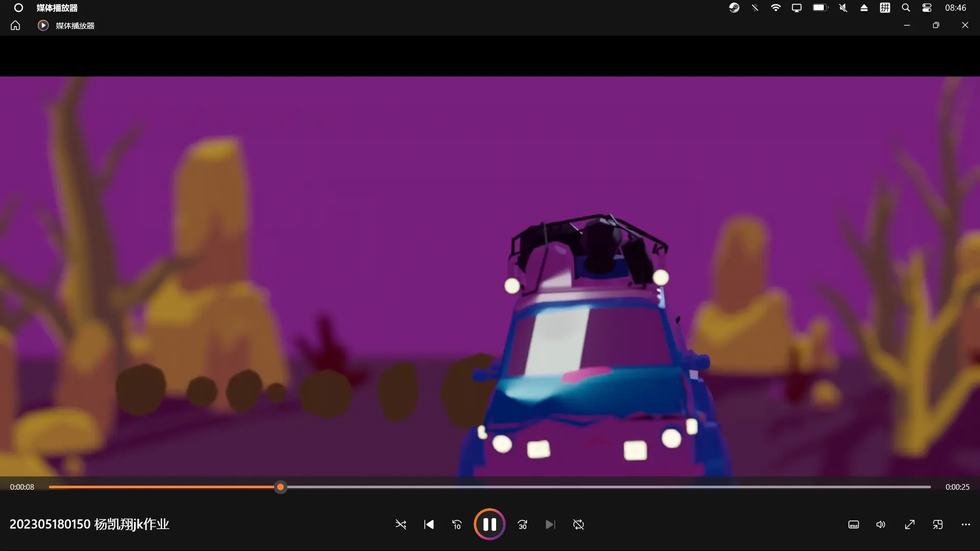Go to next track
Viewport: 980px width, 551px height.
coord(550,524)
